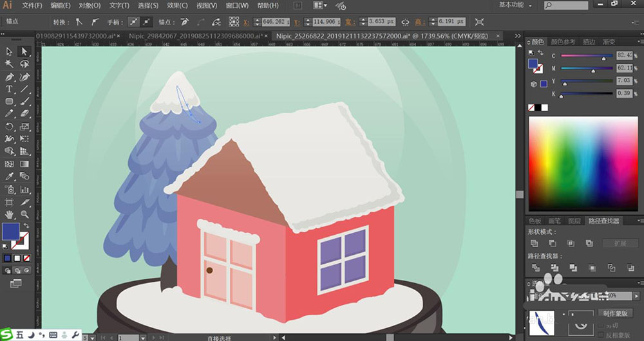This screenshot has height=341, width=644.
Task: Open the Pathfinder panel flyout menu
Action: 640,221
